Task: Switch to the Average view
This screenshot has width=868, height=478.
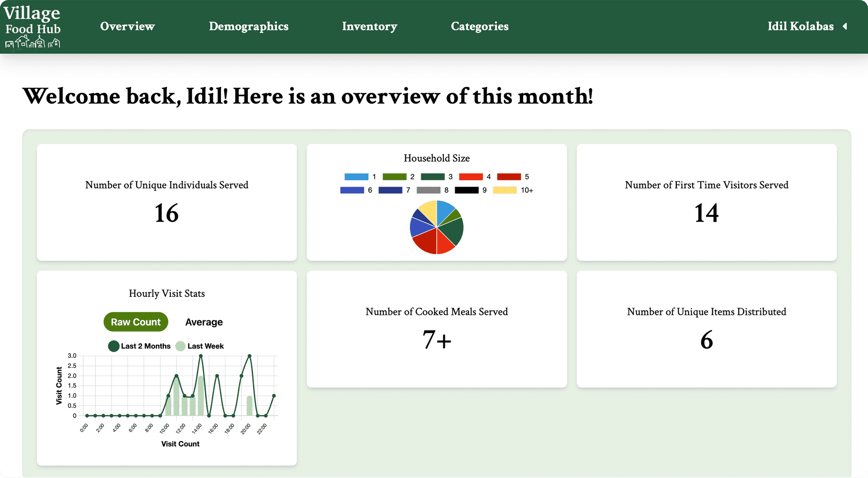Action: pos(203,322)
